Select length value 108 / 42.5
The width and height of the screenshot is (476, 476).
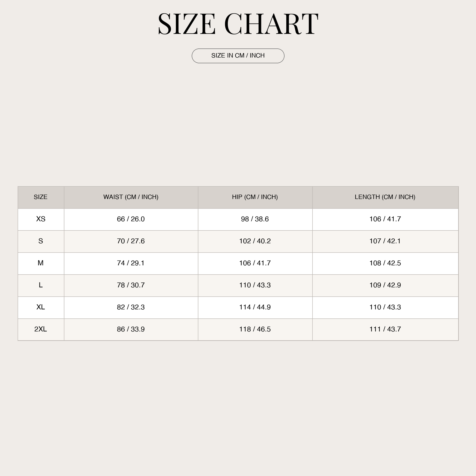(x=385, y=263)
